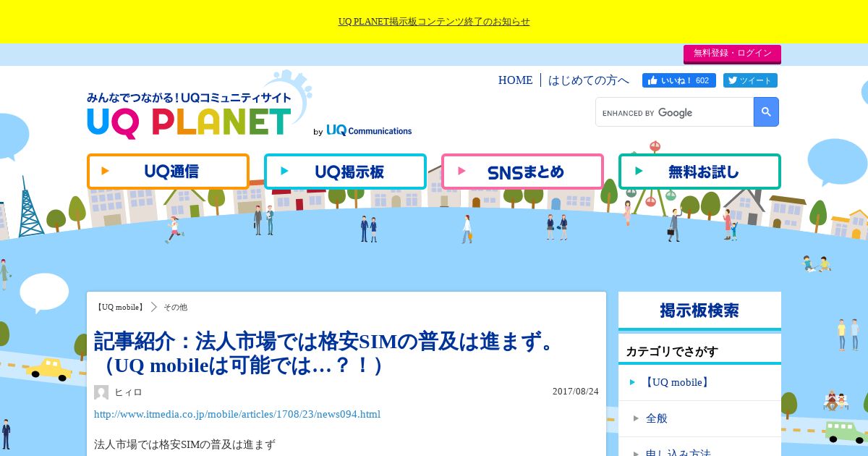
Task: Open the SNSまとめ navigation tab
Action: [522, 172]
